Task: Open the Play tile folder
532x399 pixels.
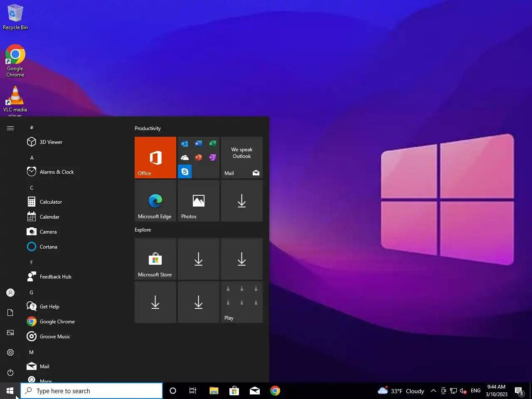Action: tap(242, 302)
